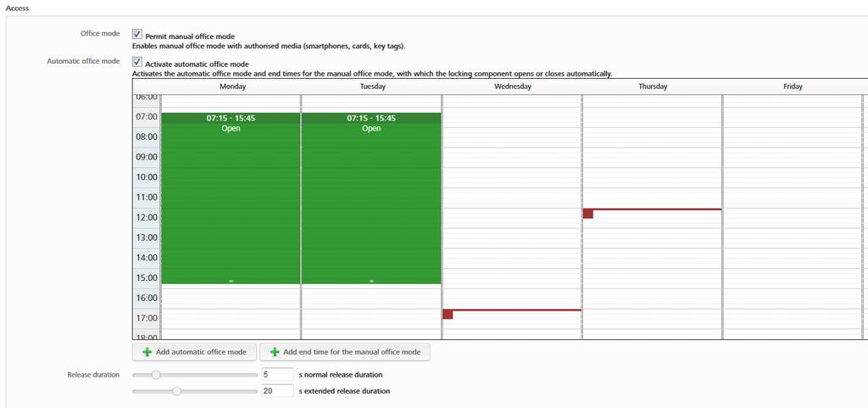The image size is (868, 408).
Task: Click the 09:00 time label
Action: [147, 157]
